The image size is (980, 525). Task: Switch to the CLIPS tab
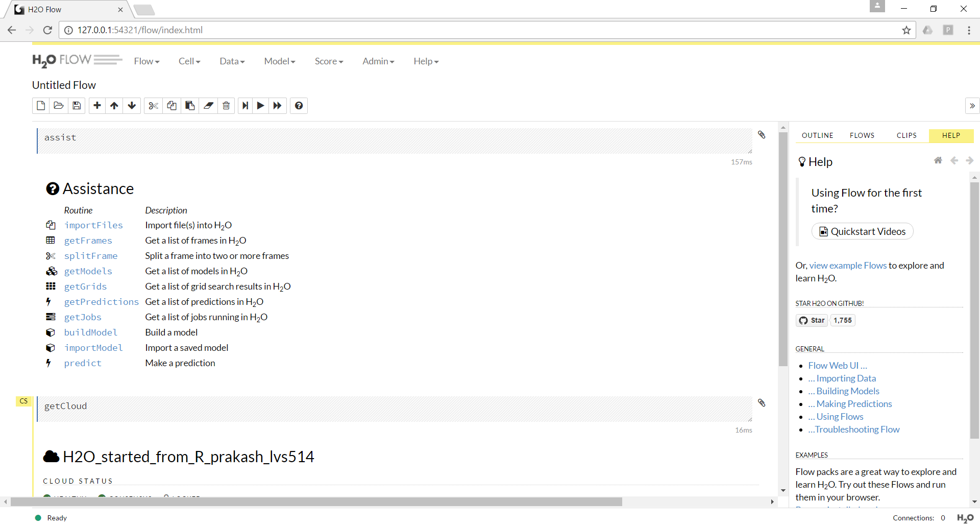point(906,135)
